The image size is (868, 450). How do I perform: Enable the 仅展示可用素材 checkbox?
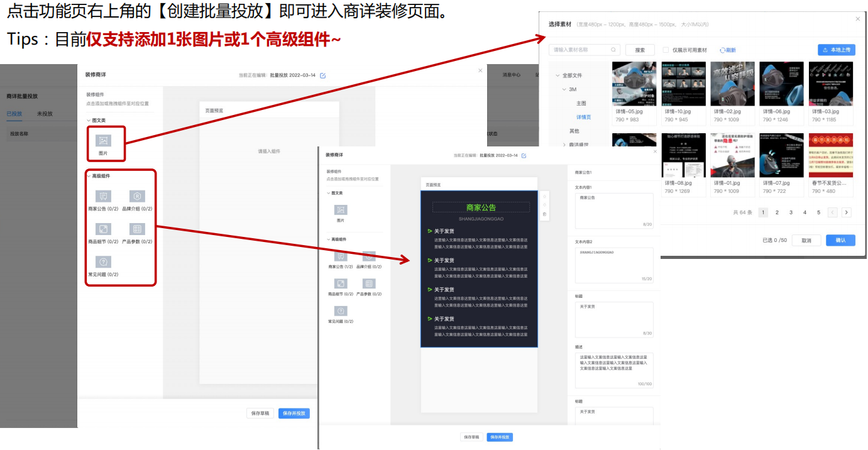pos(666,50)
